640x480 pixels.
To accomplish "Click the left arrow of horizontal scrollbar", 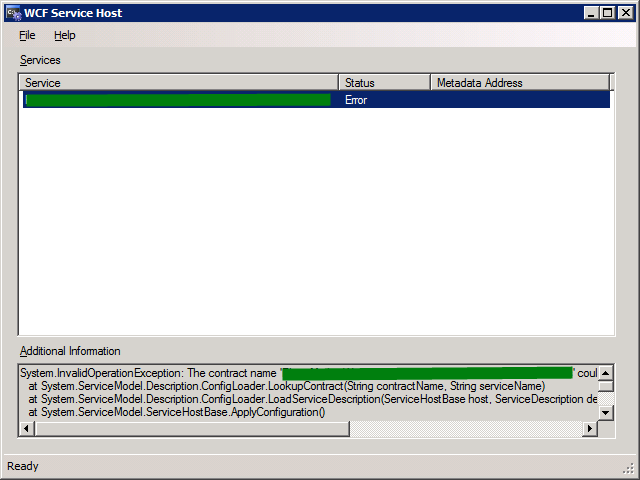I will point(27,429).
